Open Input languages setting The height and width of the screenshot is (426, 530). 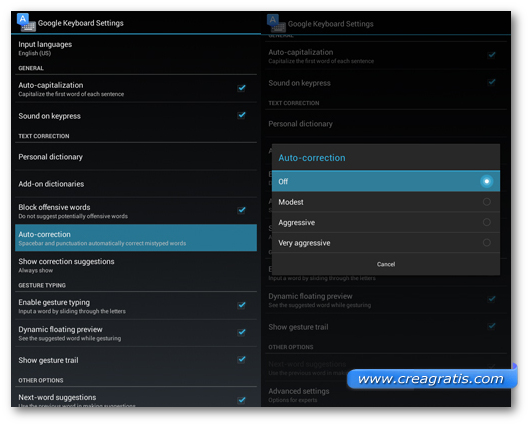pos(136,48)
